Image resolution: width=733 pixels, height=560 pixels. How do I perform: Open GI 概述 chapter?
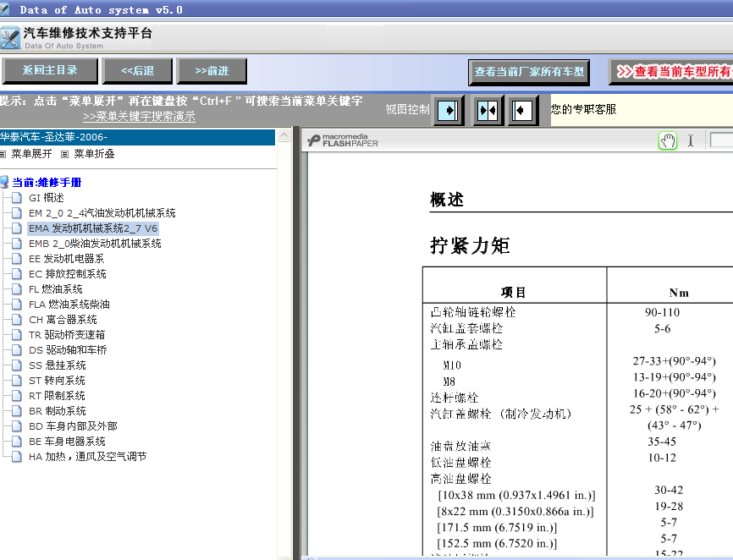[x=47, y=198]
